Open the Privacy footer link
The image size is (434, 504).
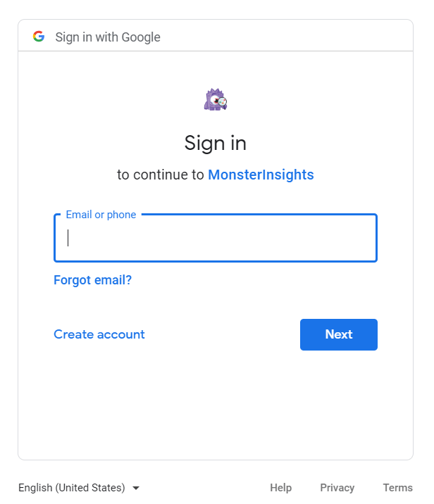(x=337, y=488)
